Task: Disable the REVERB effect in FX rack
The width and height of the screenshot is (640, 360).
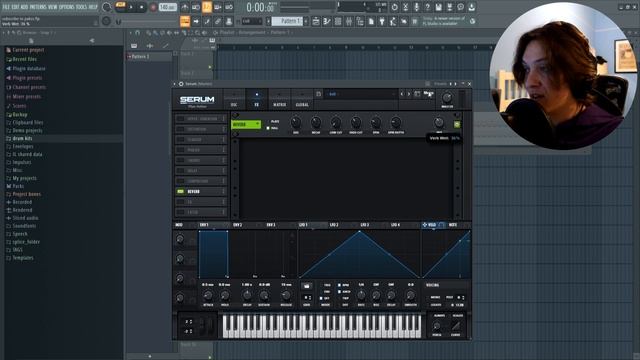Action: tap(180, 191)
